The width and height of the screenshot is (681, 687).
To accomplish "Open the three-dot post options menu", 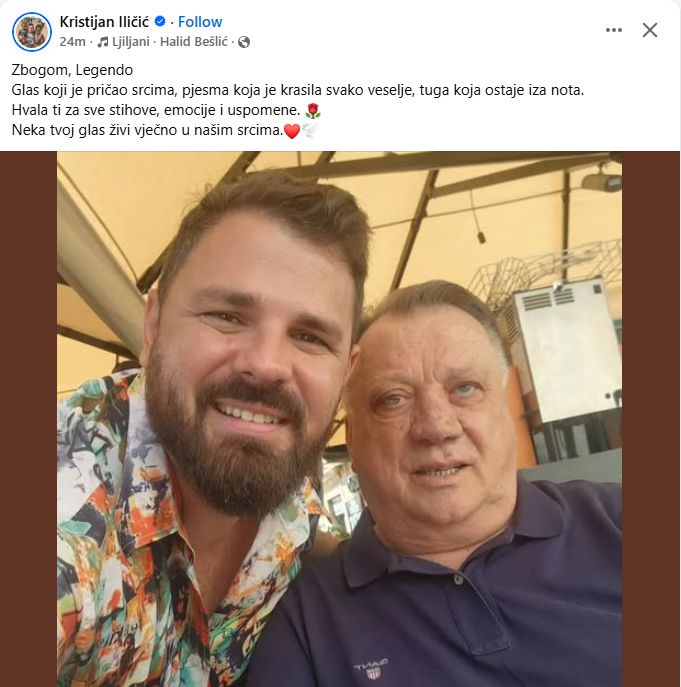I will (614, 30).
